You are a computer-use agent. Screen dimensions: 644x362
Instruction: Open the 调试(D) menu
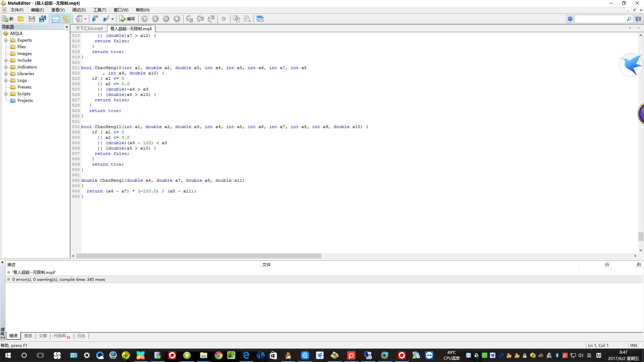click(x=79, y=10)
